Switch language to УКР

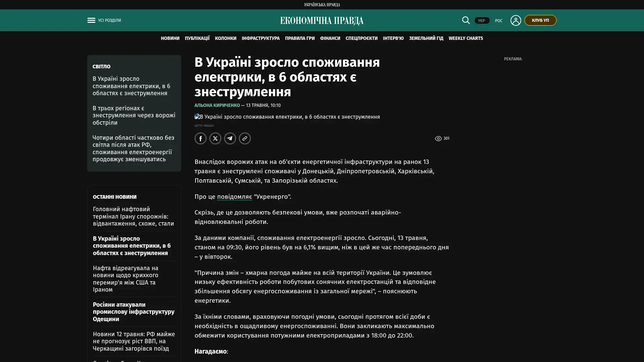coord(482,20)
